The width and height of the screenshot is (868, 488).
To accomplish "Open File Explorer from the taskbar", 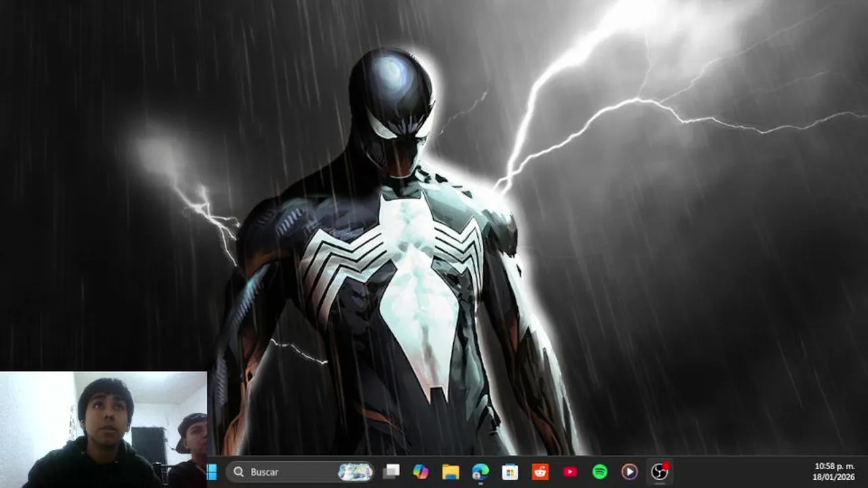I will (x=451, y=472).
